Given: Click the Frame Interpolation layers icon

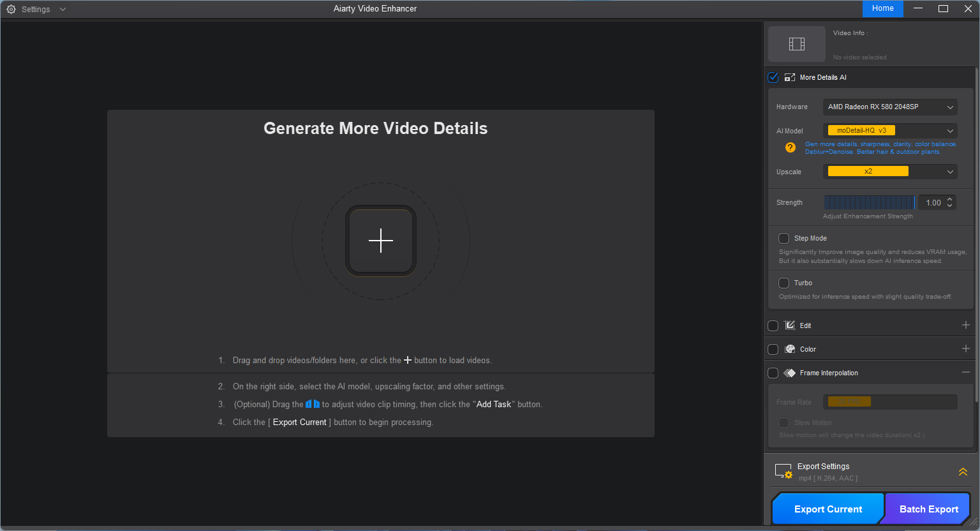Looking at the screenshot, I should (790, 373).
